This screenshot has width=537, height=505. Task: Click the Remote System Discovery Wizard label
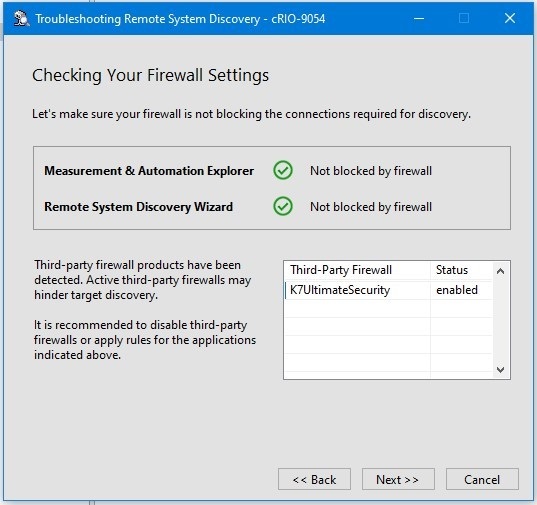click(138, 206)
